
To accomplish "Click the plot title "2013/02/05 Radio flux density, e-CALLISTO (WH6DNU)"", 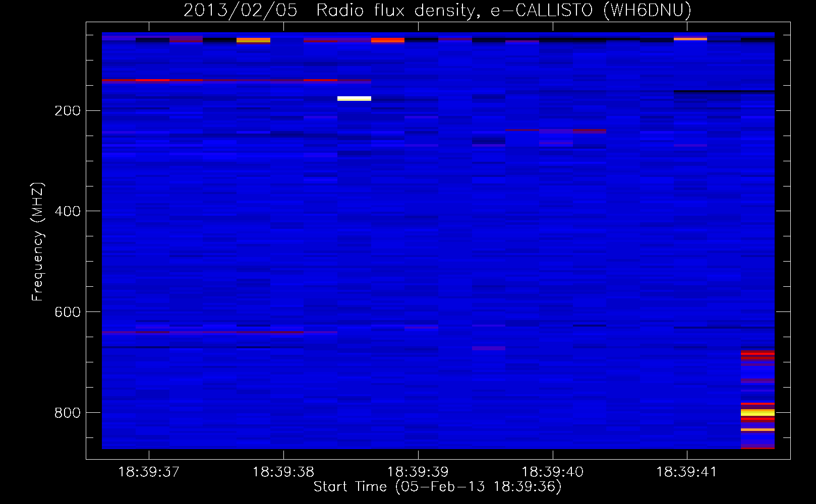I will [x=437, y=10].
